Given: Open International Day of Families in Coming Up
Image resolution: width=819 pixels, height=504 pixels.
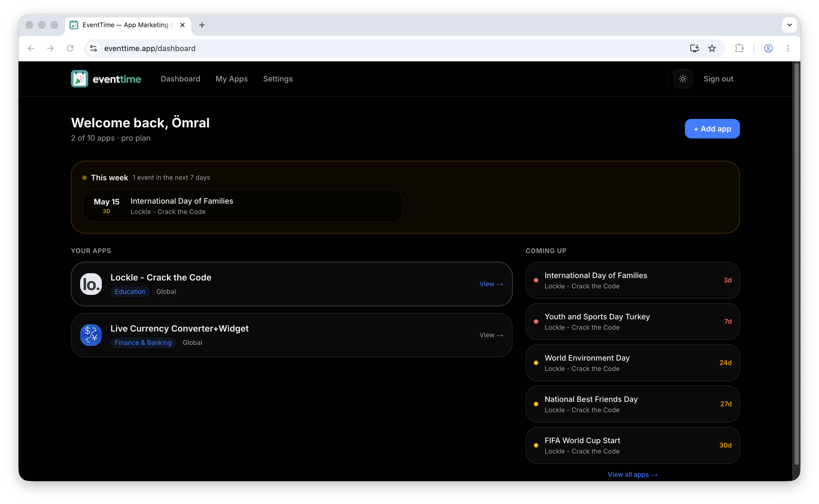Looking at the screenshot, I should pyautogui.click(x=632, y=280).
